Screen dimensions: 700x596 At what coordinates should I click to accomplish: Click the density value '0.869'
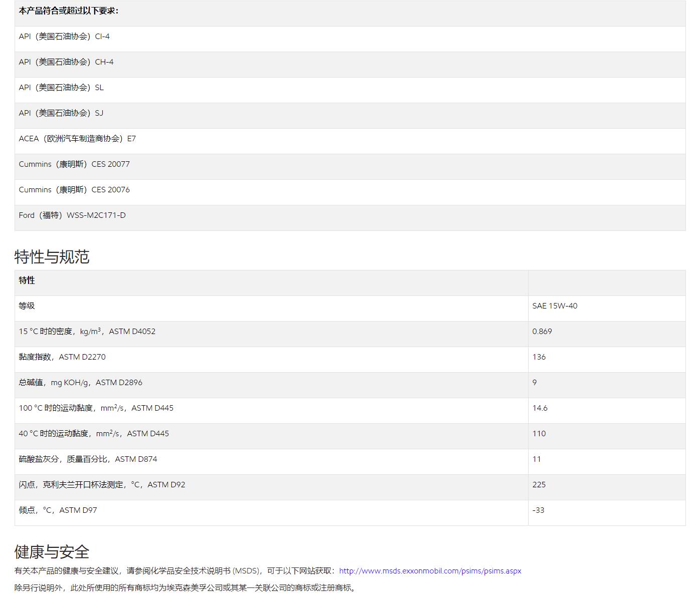coord(542,332)
